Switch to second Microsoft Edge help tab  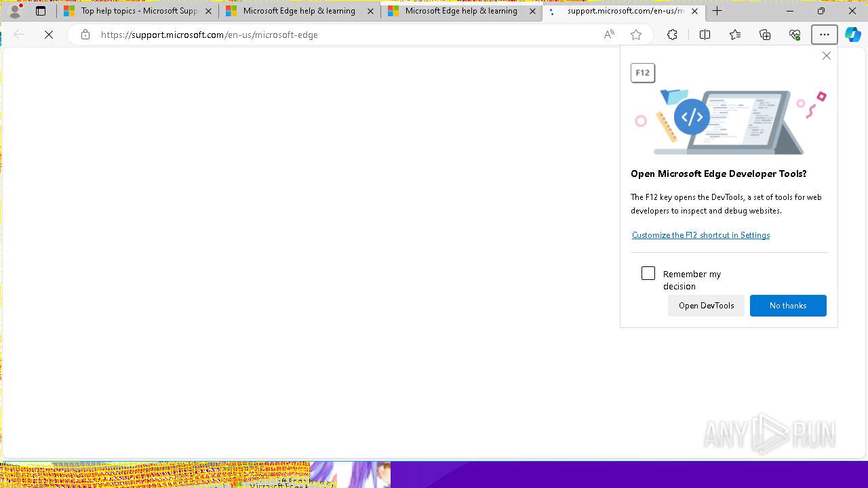click(300, 11)
